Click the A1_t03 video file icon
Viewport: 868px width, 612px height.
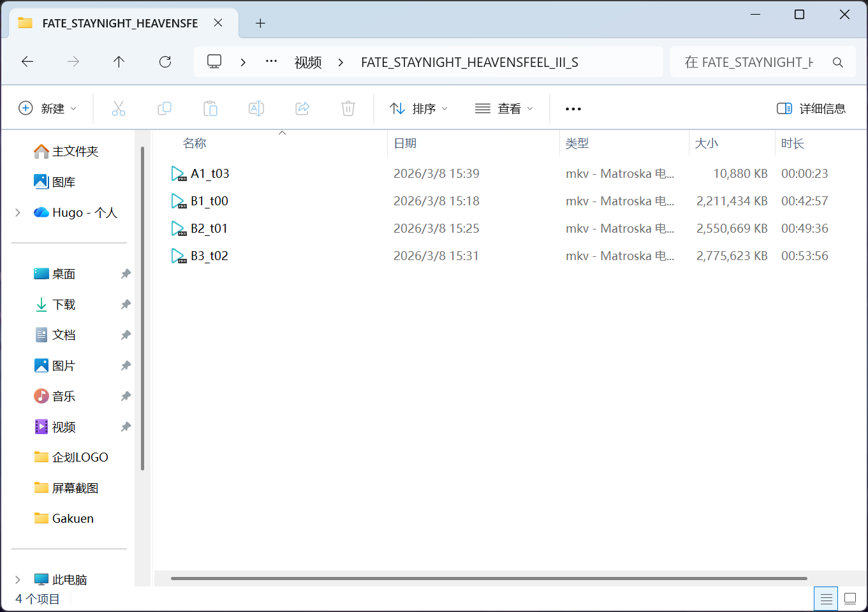[x=179, y=173]
